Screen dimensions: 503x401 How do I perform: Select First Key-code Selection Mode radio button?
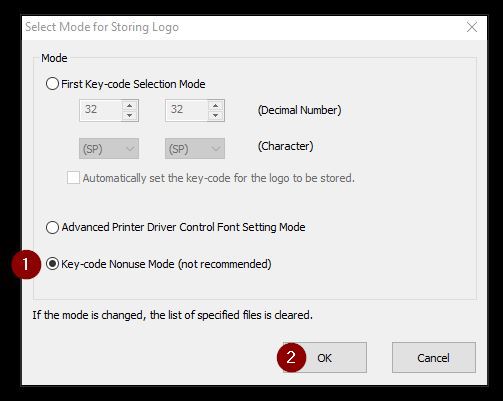[x=52, y=84]
